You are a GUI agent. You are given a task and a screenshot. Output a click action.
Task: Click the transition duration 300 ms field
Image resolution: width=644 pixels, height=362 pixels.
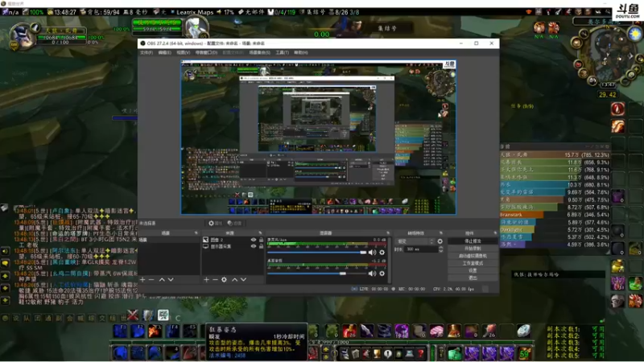coord(419,249)
